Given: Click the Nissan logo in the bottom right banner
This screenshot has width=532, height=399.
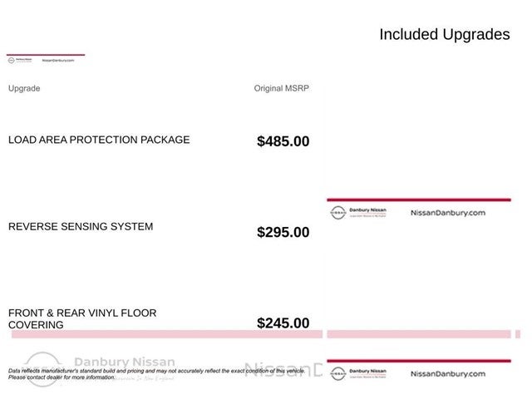Looking at the screenshot, I should pos(338,373).
